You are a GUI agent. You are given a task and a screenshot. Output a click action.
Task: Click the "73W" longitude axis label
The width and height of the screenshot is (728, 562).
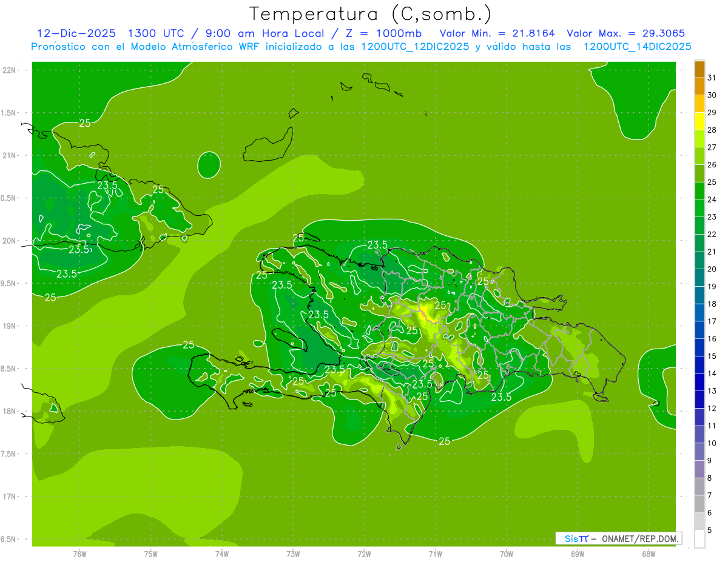pos(293,554)
